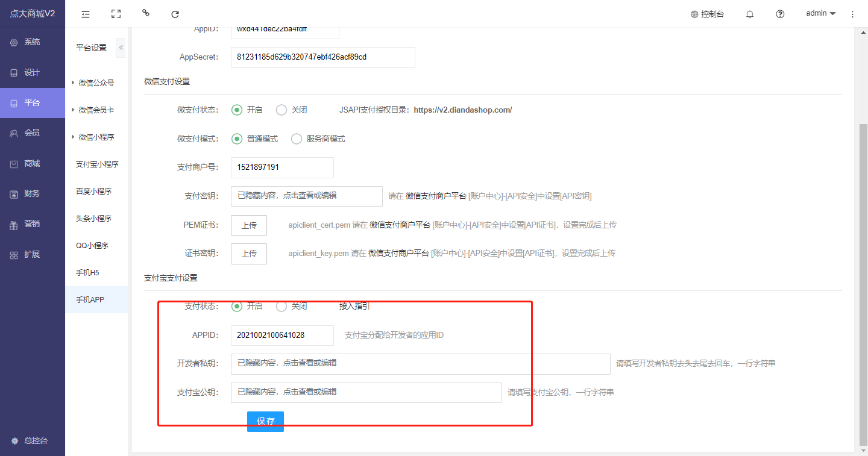
Task: Set Alipay 支付状态 to 关闭
Action: [x=281, y=307]
